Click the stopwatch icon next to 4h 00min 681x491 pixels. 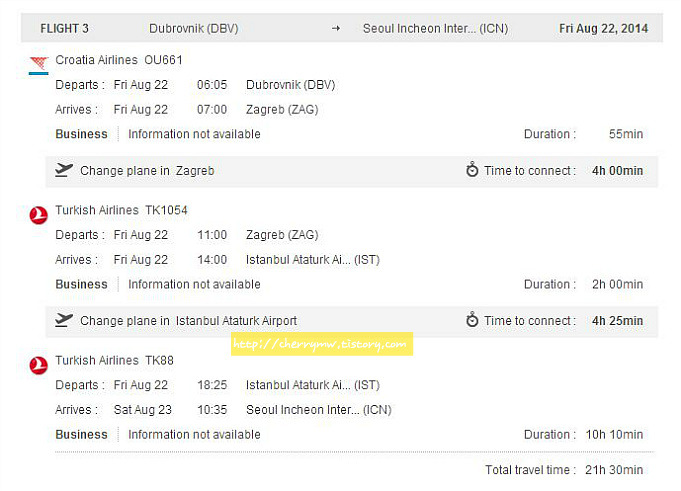[x=472, y=170]
